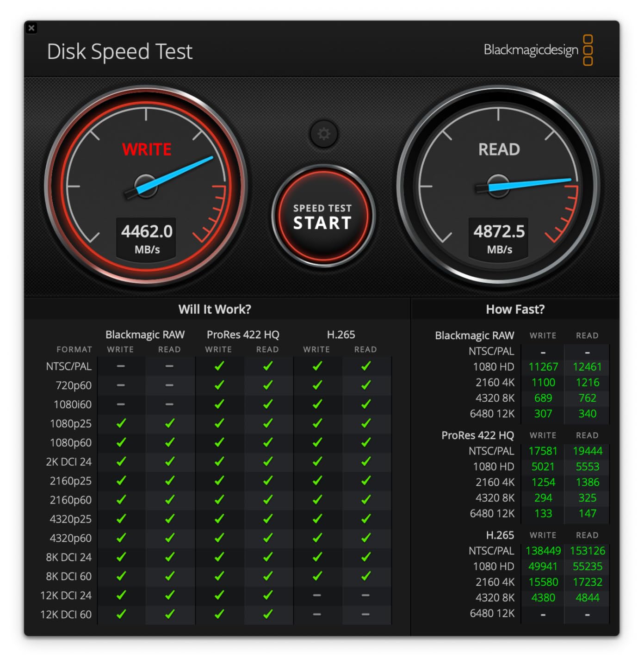Click the Disk Speed Test title
Image resolution: width=644 pixels, height=664 pixels.
pos(120,51)
